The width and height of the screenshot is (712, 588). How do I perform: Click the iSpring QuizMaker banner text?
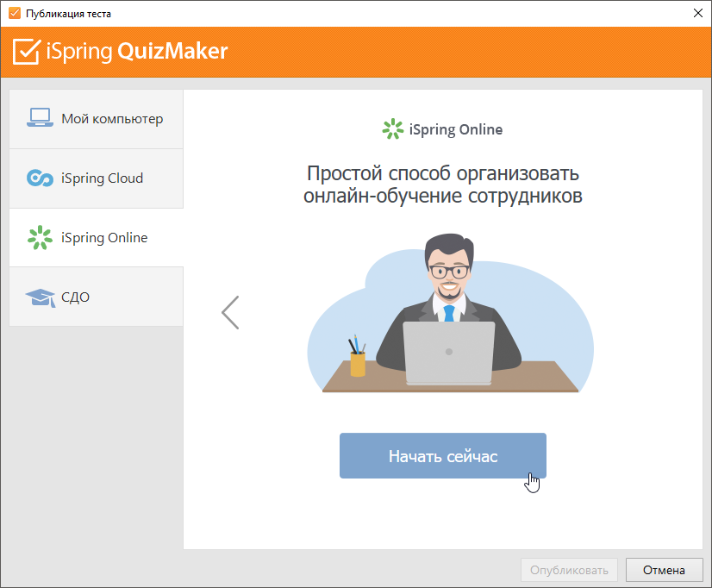tap(137, 52)
